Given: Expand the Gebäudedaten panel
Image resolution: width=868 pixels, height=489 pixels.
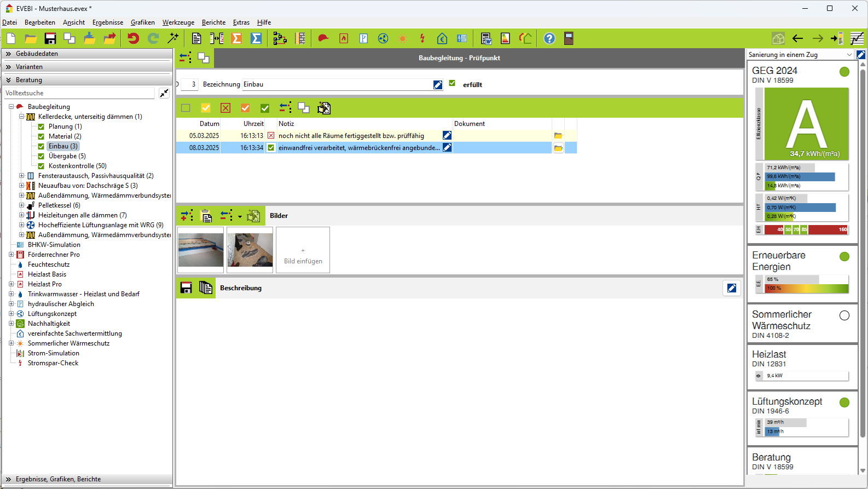Looking at the screenshot, I should [x=88, y=54].
